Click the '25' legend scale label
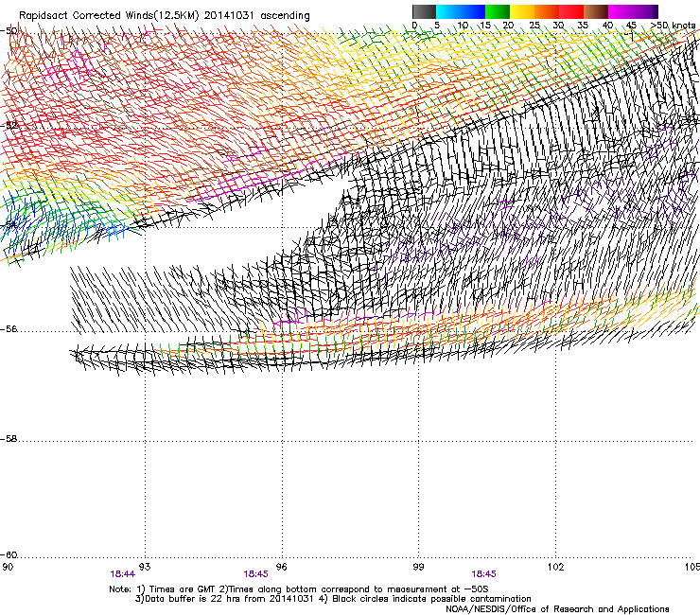This screenshot has width=700, height=615. (x=534, y=26)
